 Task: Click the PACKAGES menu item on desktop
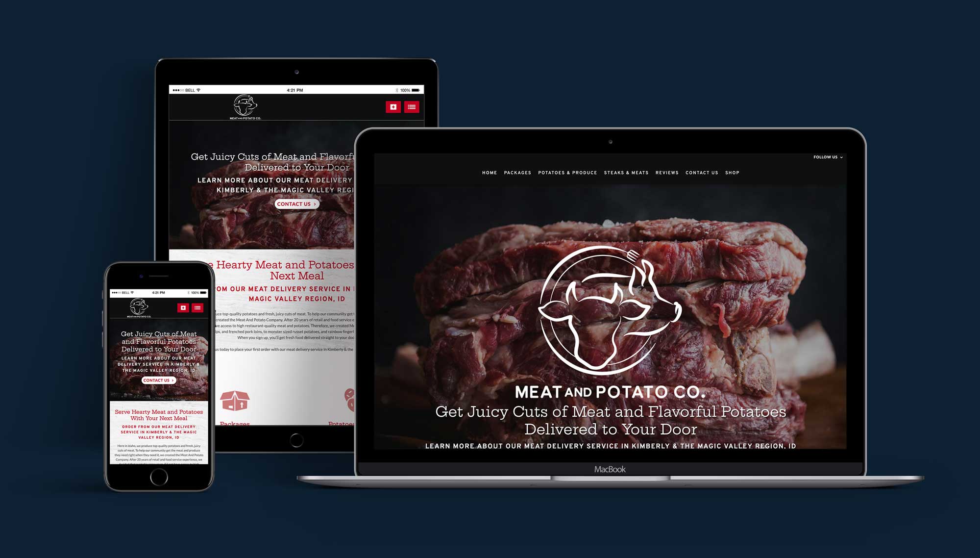pyautogui.click(x=517, y=173)
